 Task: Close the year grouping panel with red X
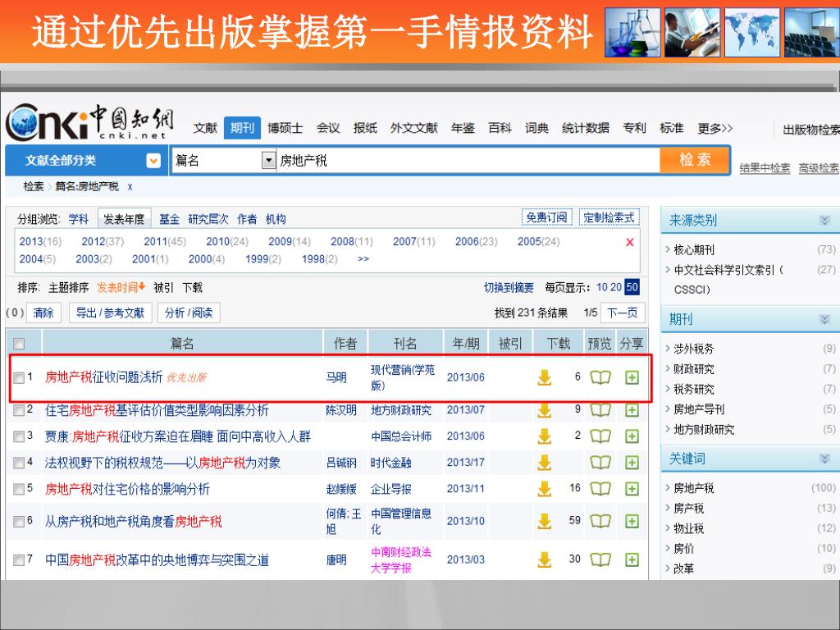coord(630,242)
